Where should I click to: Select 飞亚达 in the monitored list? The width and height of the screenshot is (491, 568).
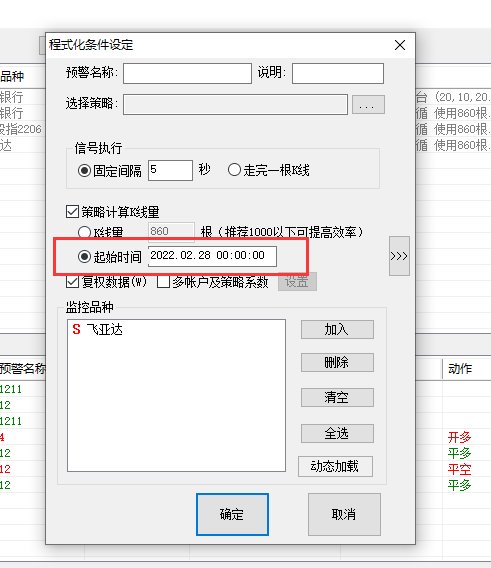[104, 330]
